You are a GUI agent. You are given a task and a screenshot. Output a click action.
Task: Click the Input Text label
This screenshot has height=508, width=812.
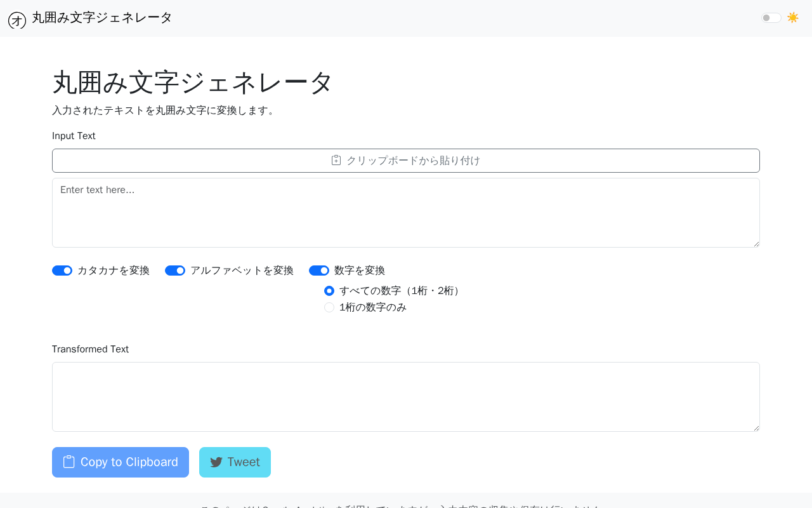pyautogui.click(x=74, y=136)
